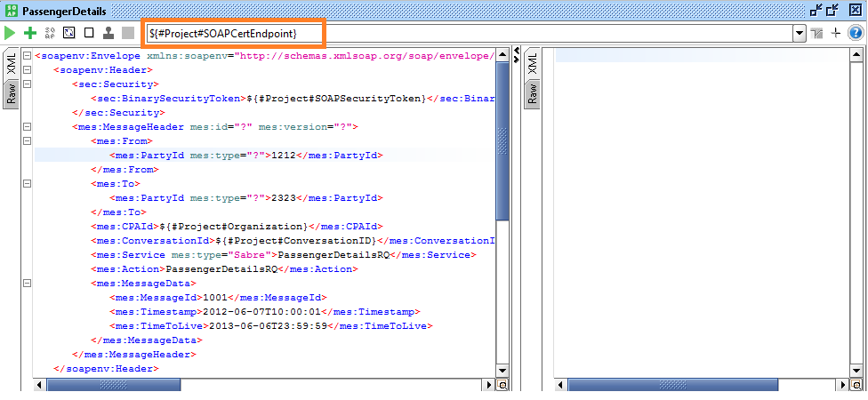The height and width of the screenshot is (400, 868).
Task: Collapse the sec:Security opening node
Action: tap(27, 84)
